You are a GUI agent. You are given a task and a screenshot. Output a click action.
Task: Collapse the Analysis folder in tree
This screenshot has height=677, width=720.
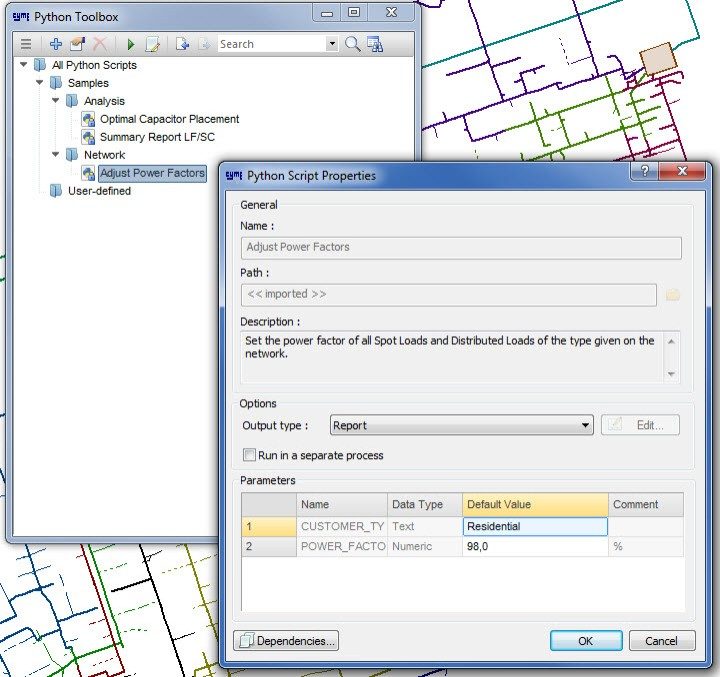pyautogui.click(x=56, y=101)
